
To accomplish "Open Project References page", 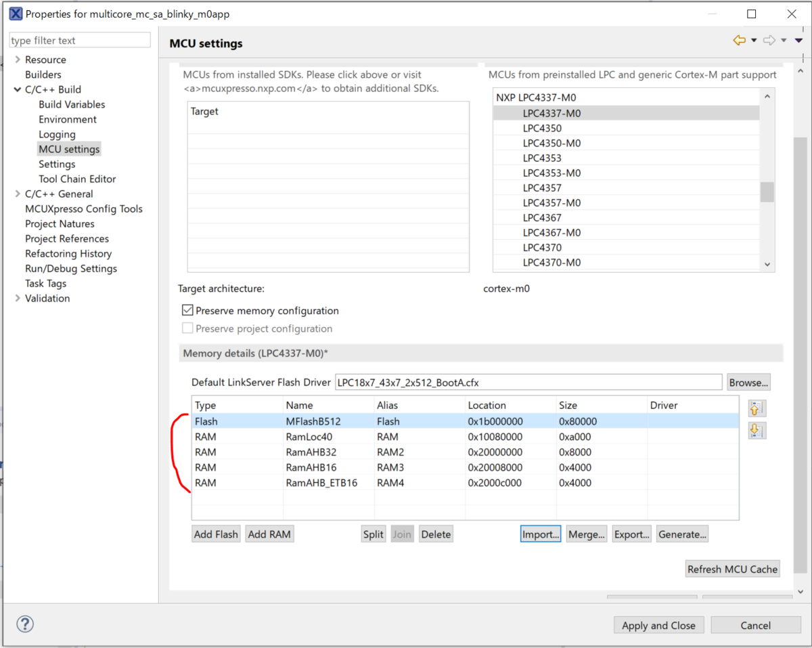I will pos(67,238).
